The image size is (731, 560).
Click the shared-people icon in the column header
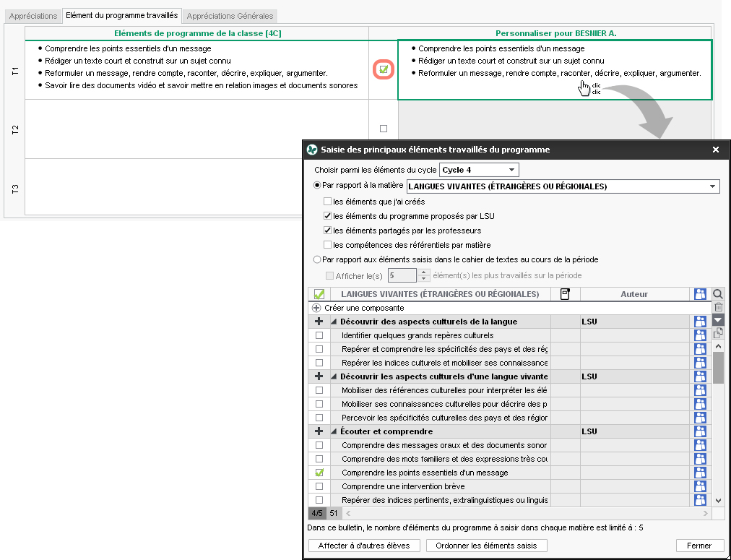coord(700,294)
